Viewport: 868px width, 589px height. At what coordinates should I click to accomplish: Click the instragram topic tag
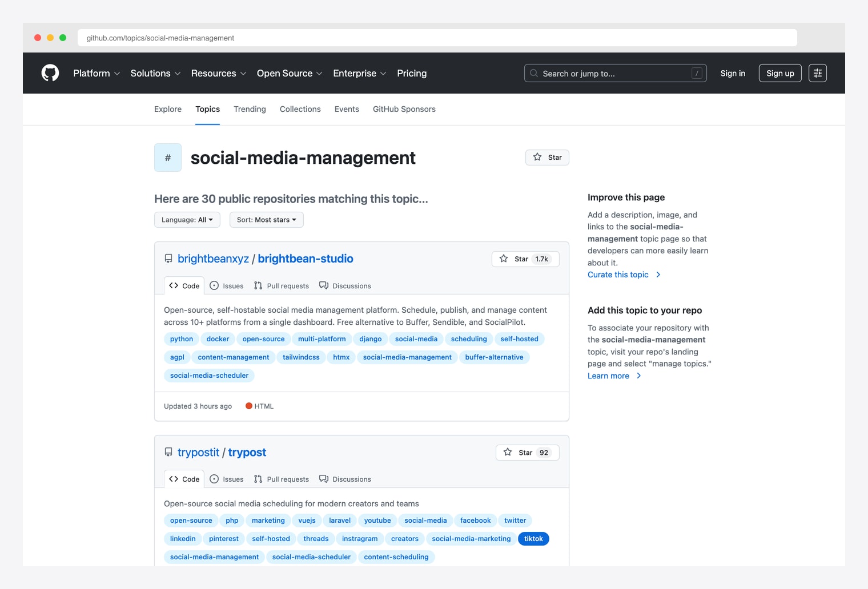[x=360, y=539]
